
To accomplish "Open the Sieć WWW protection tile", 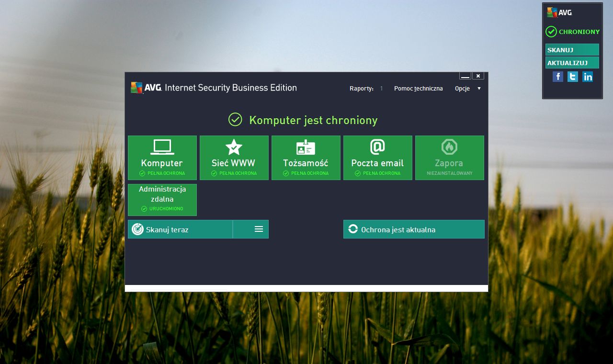I will [234, 158].
